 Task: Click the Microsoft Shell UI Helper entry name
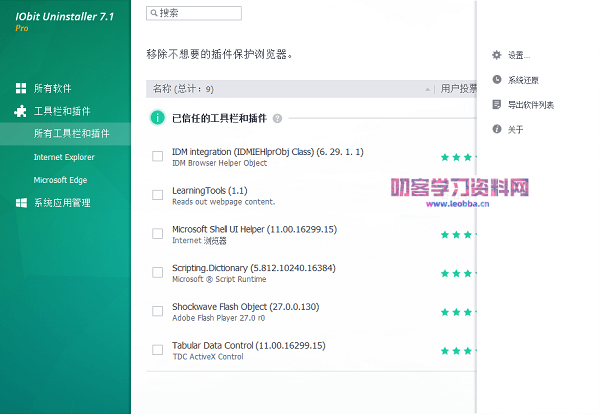254,229
